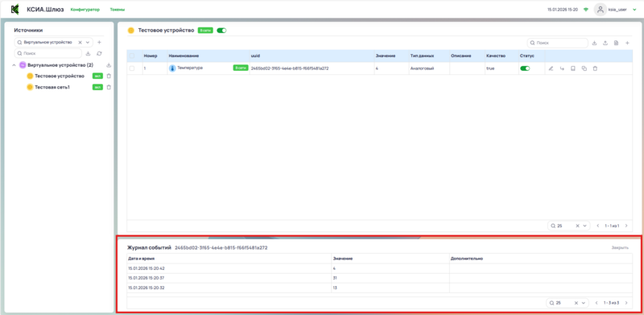Click the 'В сети' badge in Температура row

(241, 68)
